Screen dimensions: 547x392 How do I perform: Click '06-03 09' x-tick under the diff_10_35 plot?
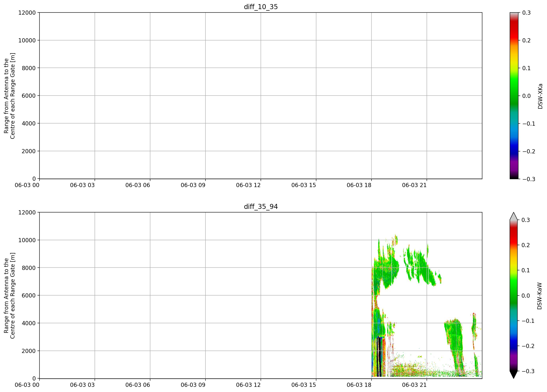tap(193, 185)
